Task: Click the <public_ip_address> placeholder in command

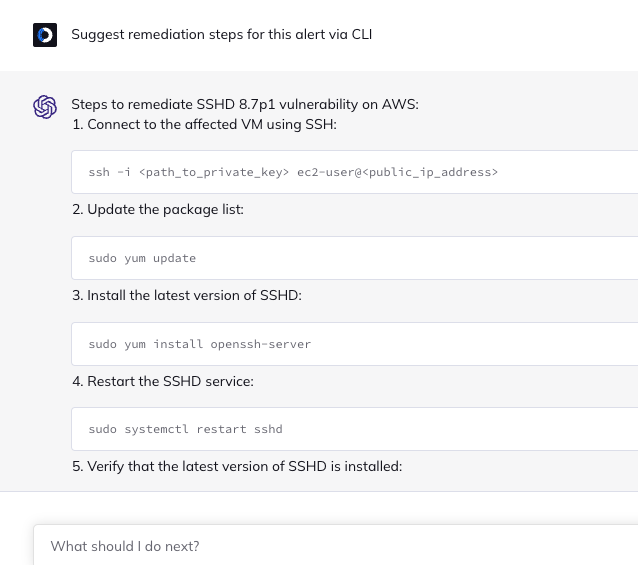Action: coord(430,172)
